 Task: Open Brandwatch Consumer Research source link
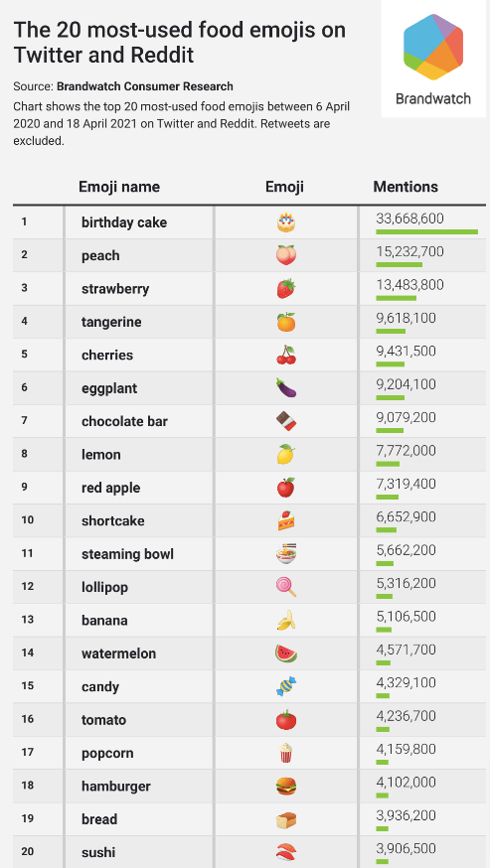145,86
